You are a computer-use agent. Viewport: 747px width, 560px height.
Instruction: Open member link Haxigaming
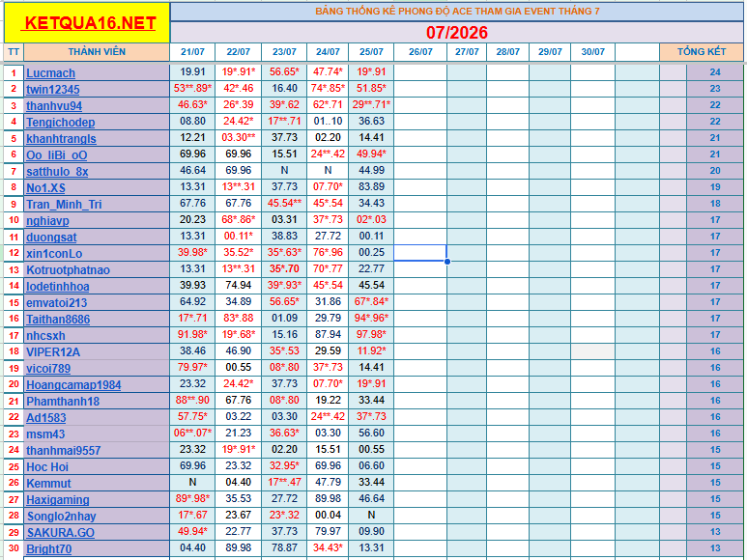(x=58, y=500)
